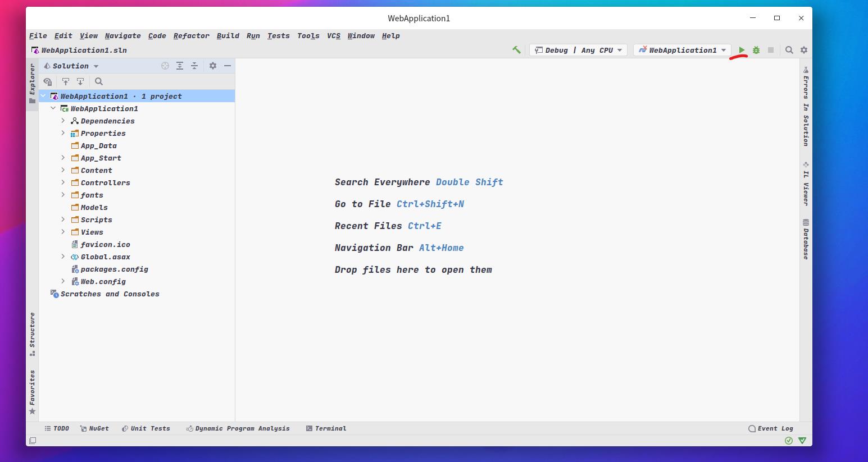The image size is (868, 462).
Task: Expand the Global.asax node
Action: [63, 257]
